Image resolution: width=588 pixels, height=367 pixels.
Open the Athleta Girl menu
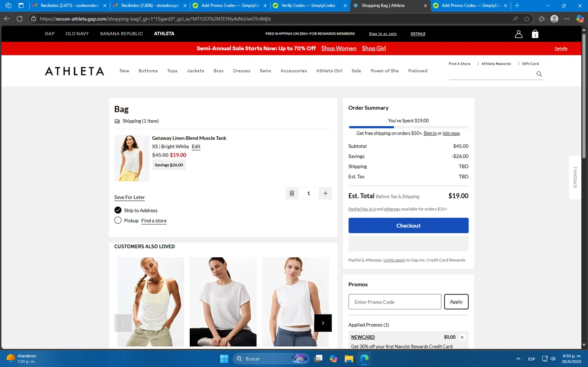pyautogui.click(x=329, y=71)
